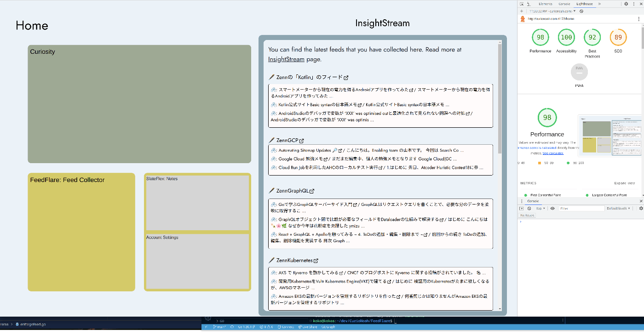Click Git Graph in VS Code status bar

(328, 327)
